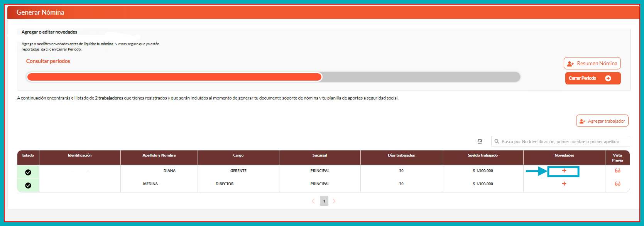644x226 pixels.
Task: Add novedades for Diana with plus icon
Action: tap(564, 171)
